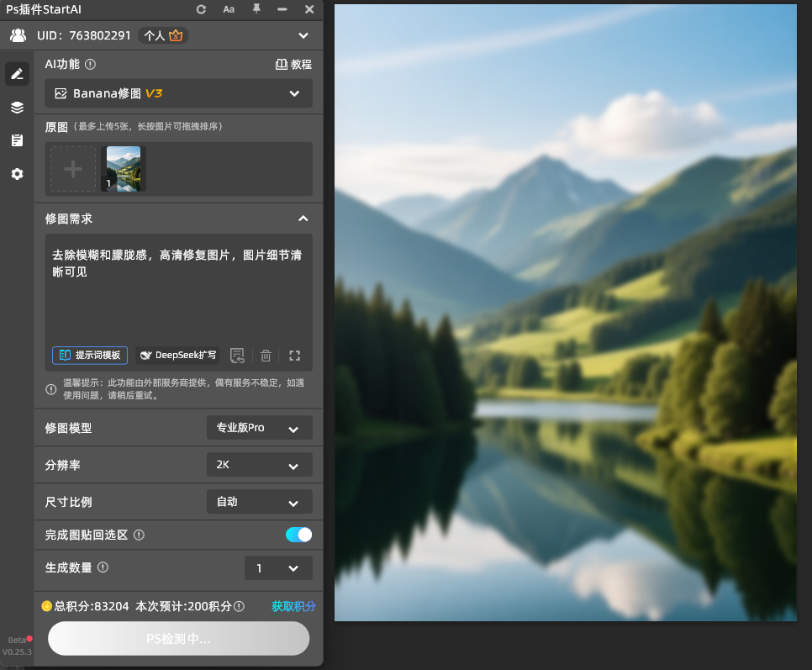Click the PS检测中... button

(x=179, y=638)
